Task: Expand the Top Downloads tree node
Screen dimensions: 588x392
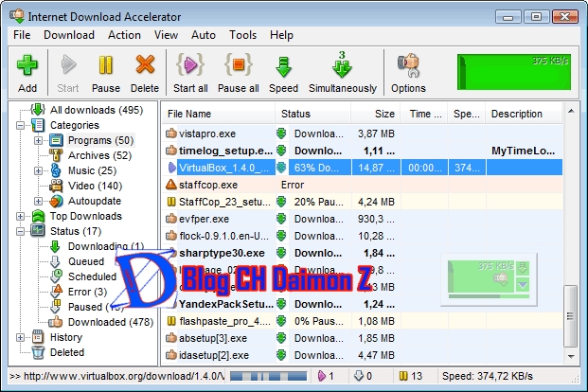Action: (x=20, y=216)
